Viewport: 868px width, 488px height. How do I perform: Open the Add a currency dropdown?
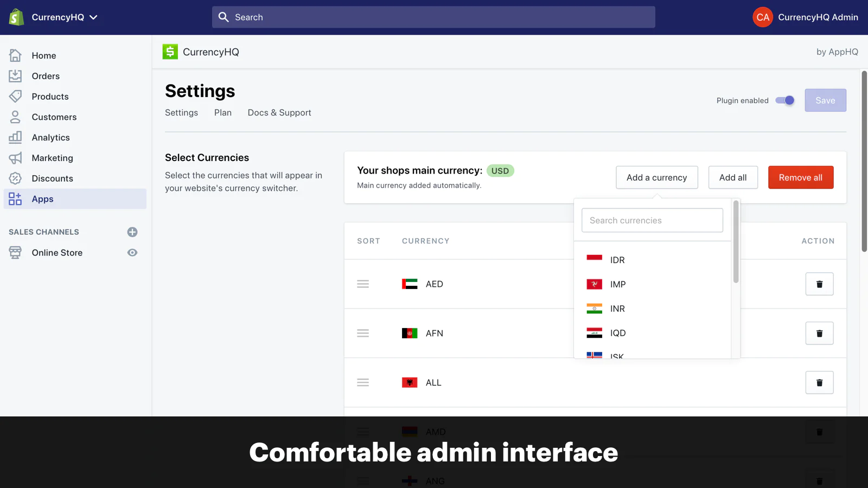point(656,177)
